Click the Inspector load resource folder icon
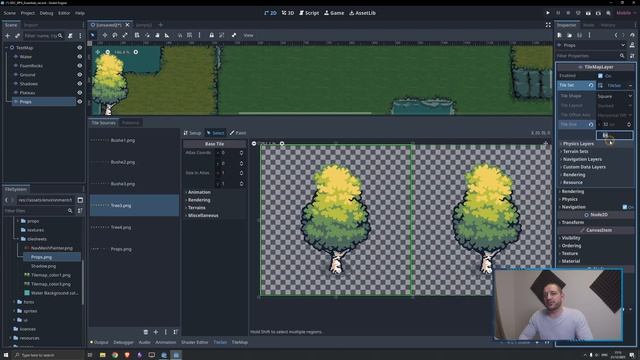The height and width of the screenshot is (360, 640). [x=569, y=35]
